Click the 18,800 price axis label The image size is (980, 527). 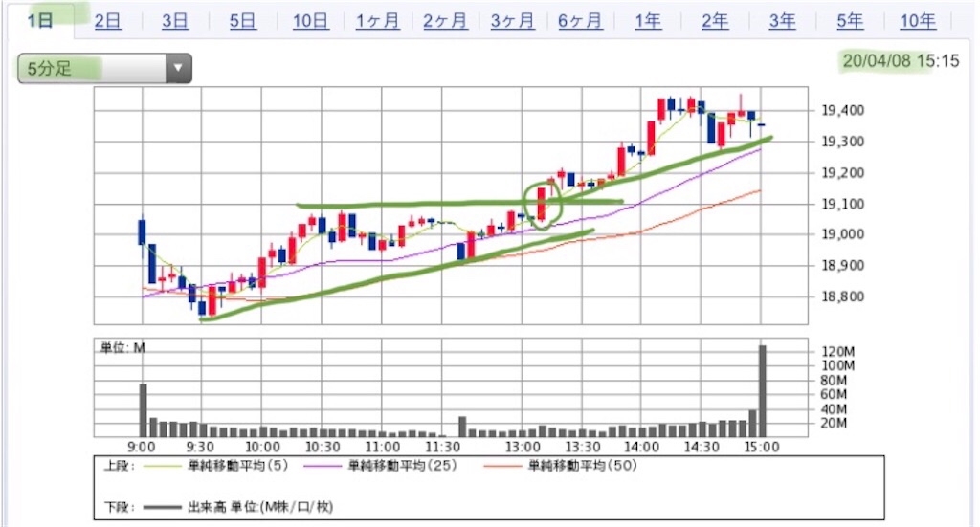click(842, 296)
